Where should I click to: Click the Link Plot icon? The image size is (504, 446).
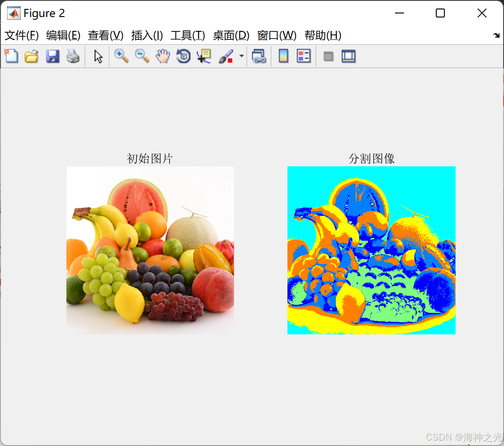259,56
